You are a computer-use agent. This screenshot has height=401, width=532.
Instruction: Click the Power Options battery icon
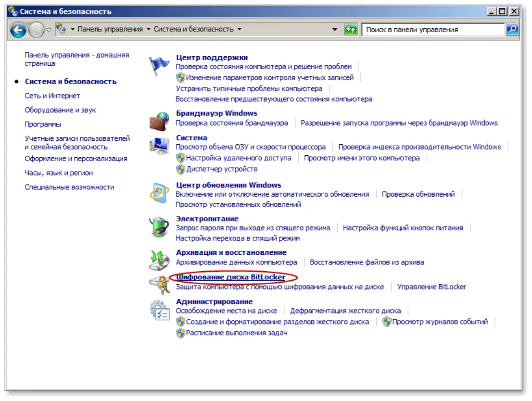(159, 226)
